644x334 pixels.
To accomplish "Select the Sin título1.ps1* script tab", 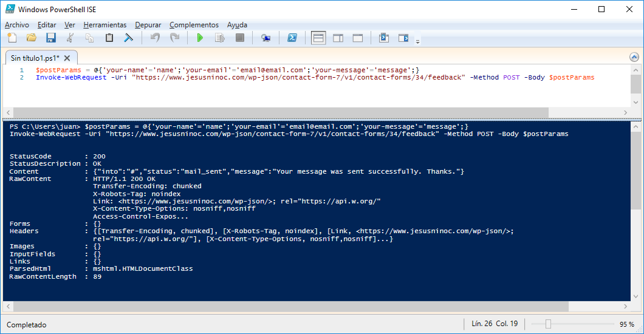I will (35, 58).
